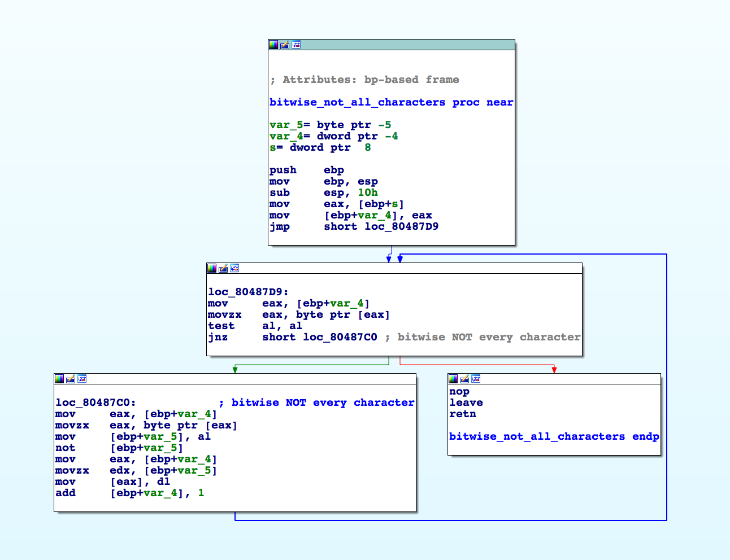Select loc_80487C0 target in the jnz instruction
The width and height of the screenshot is (730, 560).
click(x=340, y=337)
